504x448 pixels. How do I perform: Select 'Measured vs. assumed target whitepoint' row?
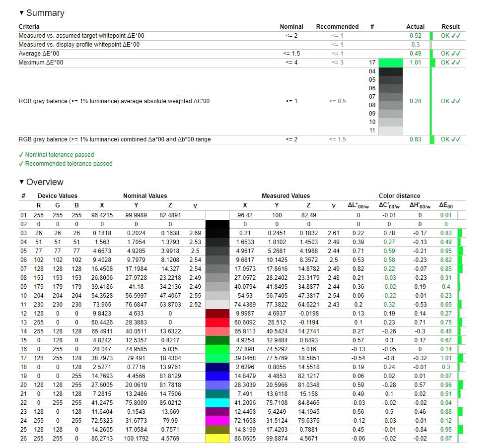click(242, 36)
